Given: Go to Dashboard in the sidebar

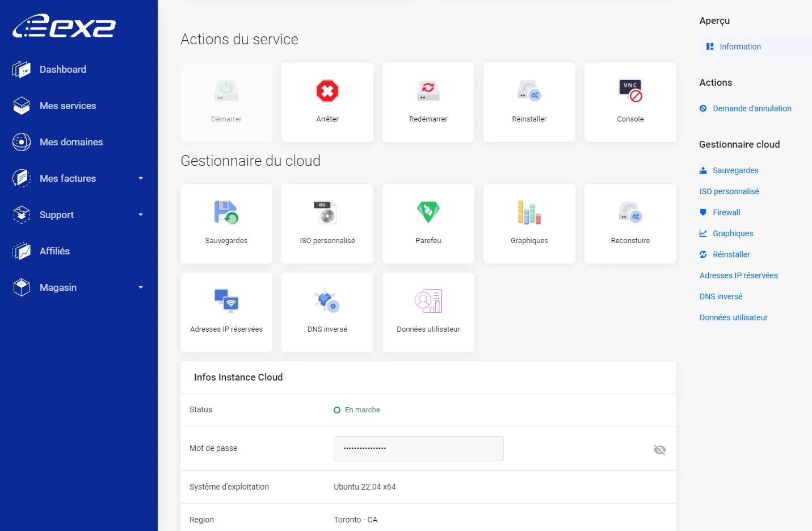Looking at the screenshot, I should (62, 69).
